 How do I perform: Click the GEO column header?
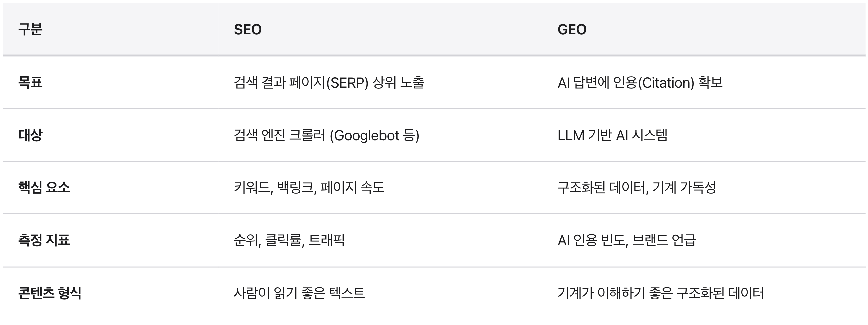point(572,29)
